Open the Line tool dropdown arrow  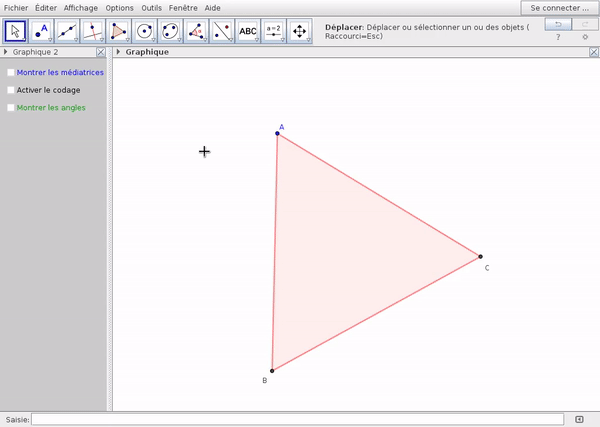coord(76,40)
